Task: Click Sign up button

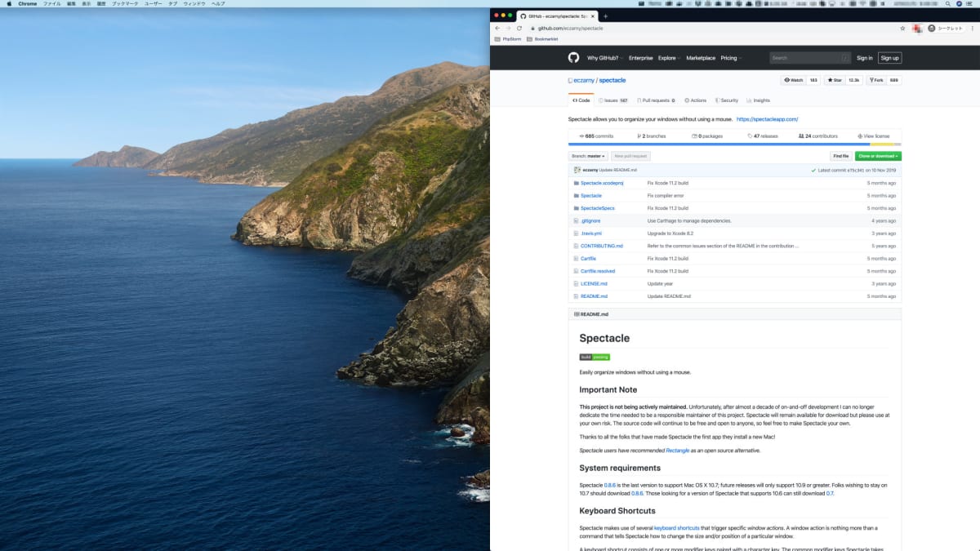Action: click(889, 58)
